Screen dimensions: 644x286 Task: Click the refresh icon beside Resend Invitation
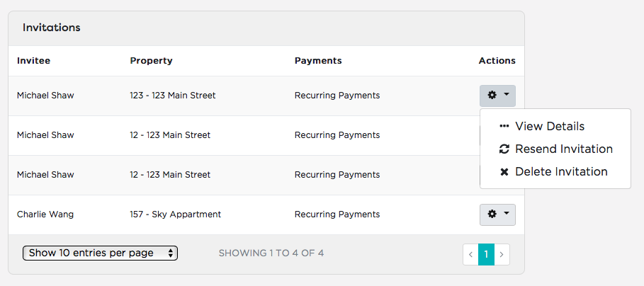pyautogui.click(x=504, y=149)
